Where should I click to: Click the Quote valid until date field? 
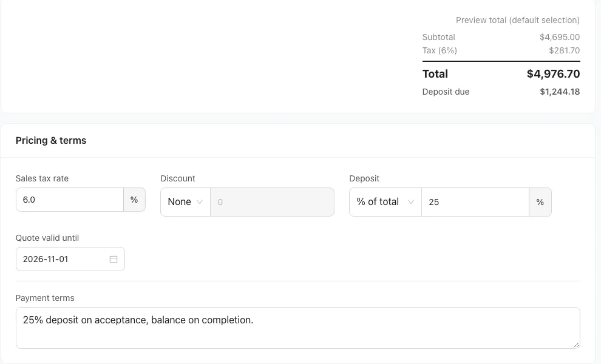click(70, 259)
